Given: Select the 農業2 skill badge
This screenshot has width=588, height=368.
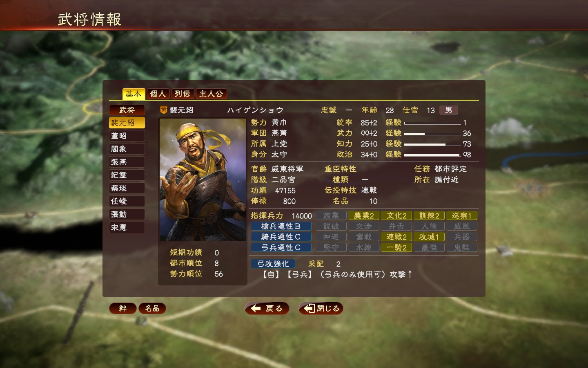Looking at the screenshot, I should [x=364, y=215].
